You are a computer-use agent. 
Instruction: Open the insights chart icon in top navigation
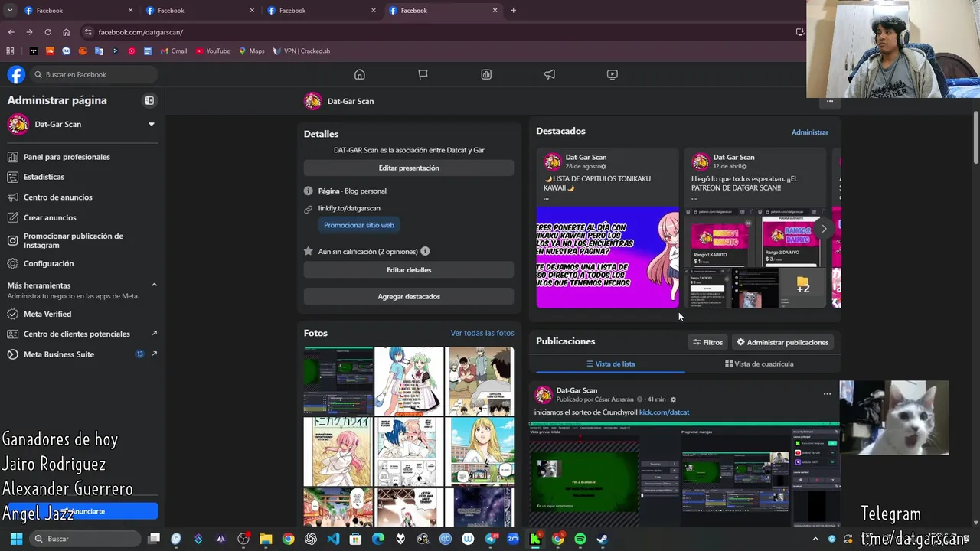(x=486, y=74)
